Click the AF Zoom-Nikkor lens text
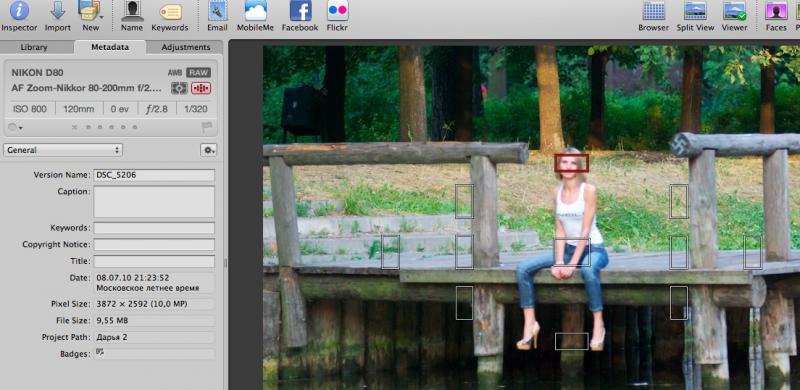 point(87,88)
